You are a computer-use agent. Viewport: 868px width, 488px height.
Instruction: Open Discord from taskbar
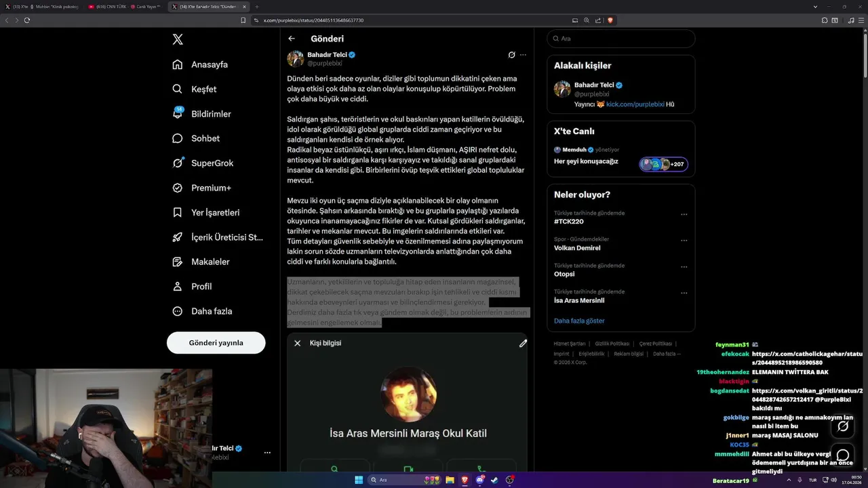(x=479, y=480)
